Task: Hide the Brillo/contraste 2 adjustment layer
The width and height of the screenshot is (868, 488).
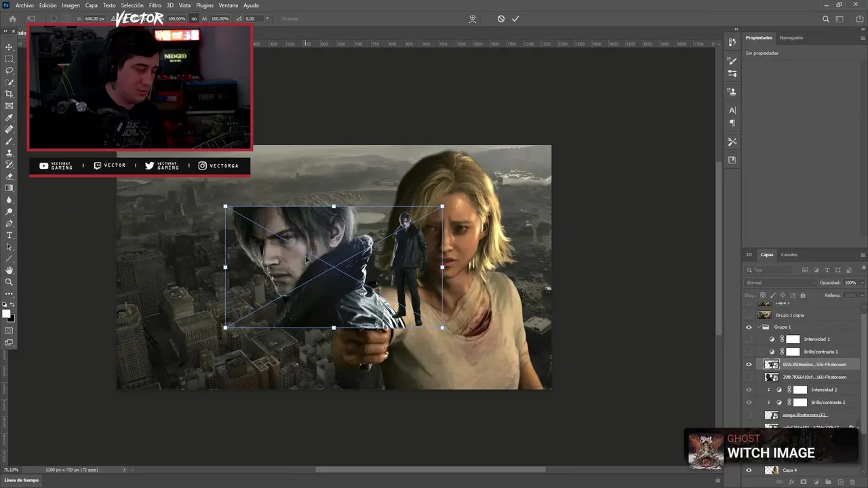Action: click(749, 403)
